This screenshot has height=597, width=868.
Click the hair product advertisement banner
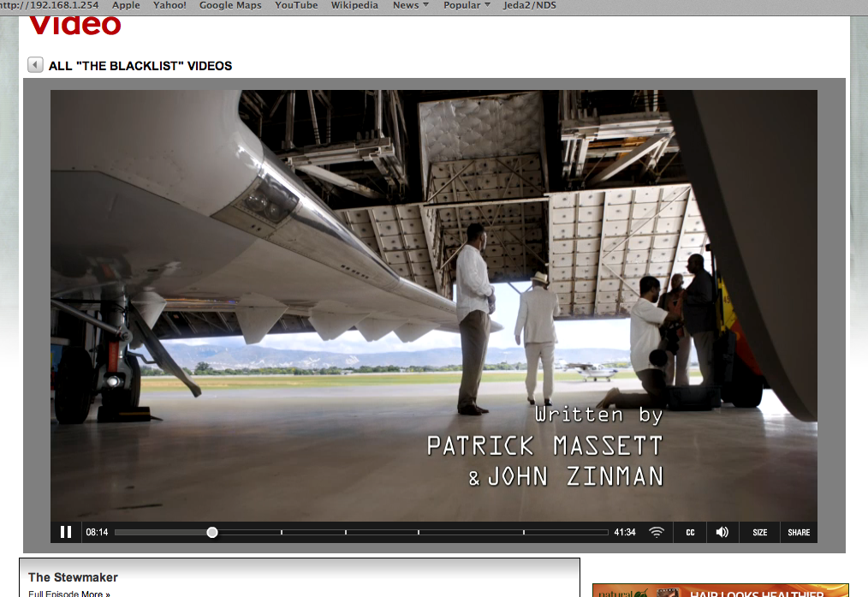pos(720,591)
